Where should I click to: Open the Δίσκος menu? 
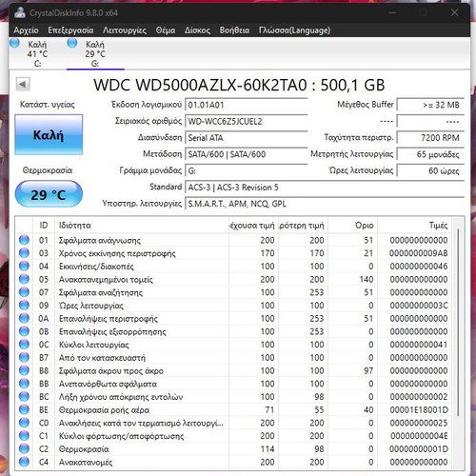tap(197, 30)
